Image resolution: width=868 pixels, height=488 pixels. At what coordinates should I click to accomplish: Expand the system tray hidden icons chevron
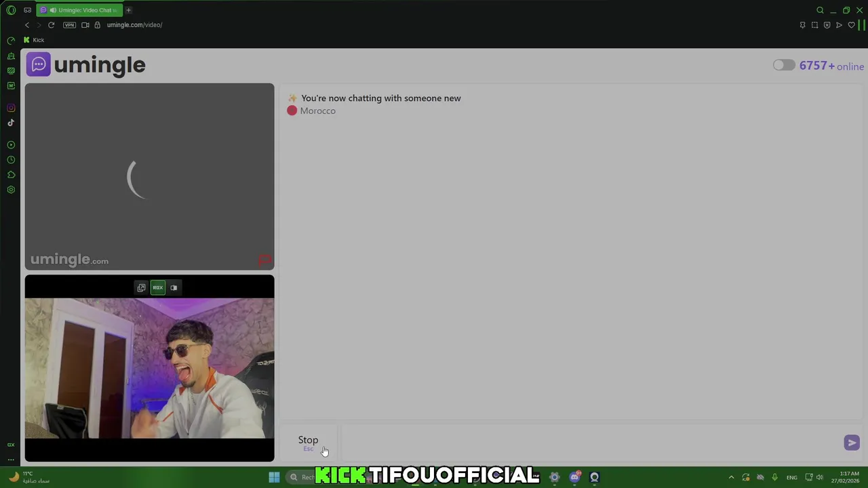(x=731, y=477)
